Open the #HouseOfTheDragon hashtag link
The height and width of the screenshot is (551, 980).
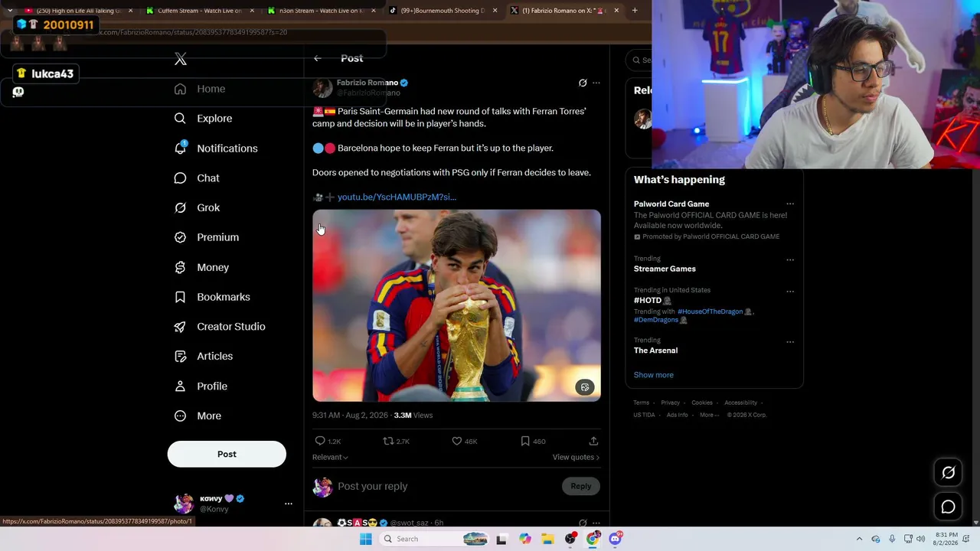[710, 311]
